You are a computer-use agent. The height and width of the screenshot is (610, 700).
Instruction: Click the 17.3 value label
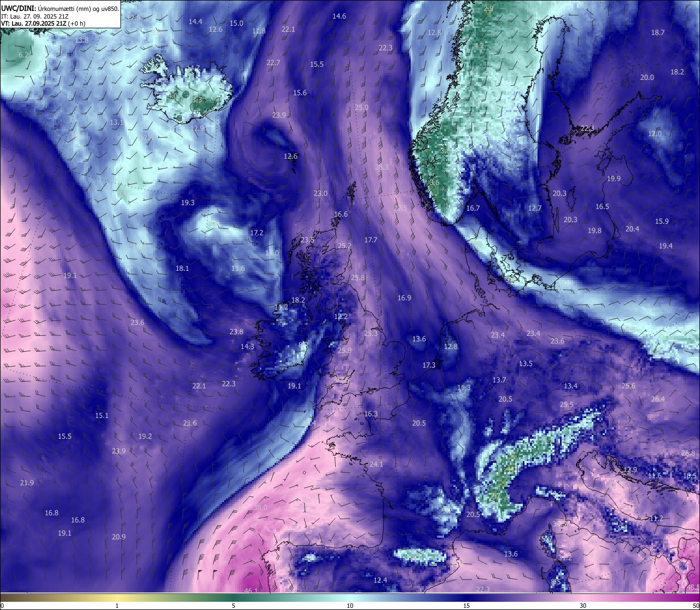pyautogui.click(x=429, y=365)
